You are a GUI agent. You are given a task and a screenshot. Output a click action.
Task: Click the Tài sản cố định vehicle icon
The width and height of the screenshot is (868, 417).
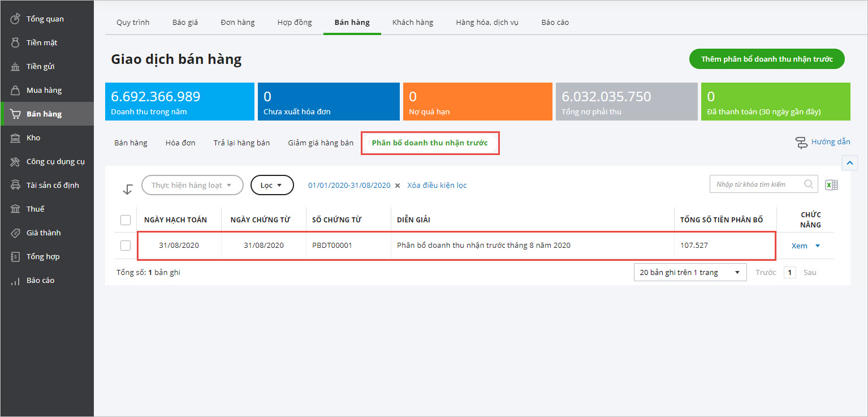coord(15,186)
